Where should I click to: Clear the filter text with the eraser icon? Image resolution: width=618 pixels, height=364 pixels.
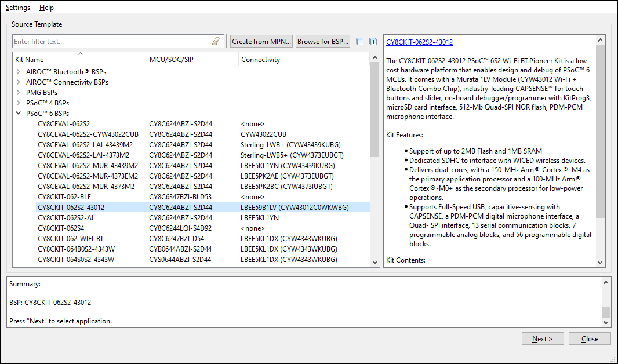tap(216, 41)
